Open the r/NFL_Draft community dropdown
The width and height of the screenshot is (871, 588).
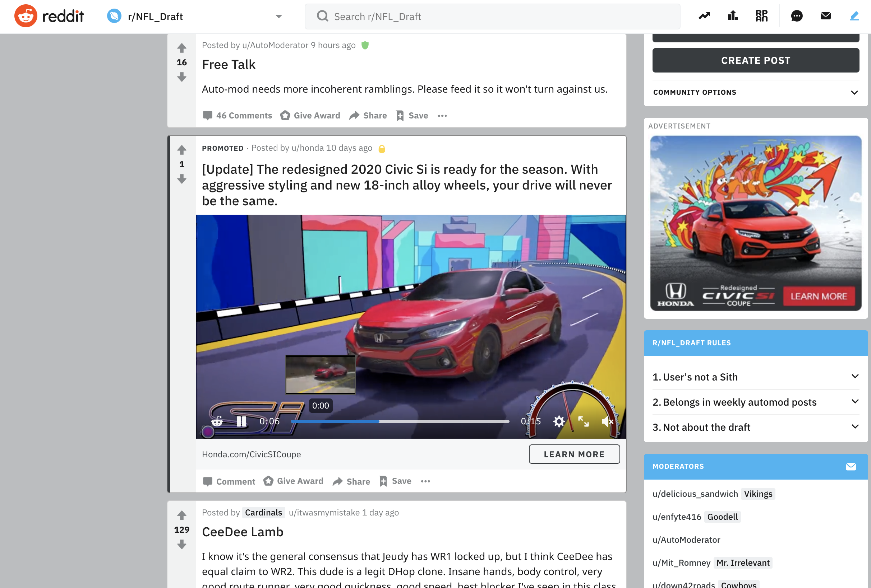[278, 17]
